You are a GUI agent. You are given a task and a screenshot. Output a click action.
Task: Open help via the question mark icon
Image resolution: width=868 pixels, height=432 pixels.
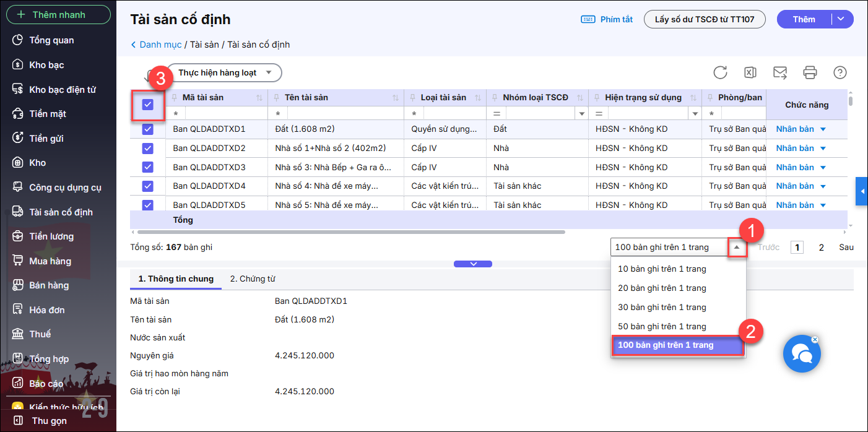(x=840, y=72)
